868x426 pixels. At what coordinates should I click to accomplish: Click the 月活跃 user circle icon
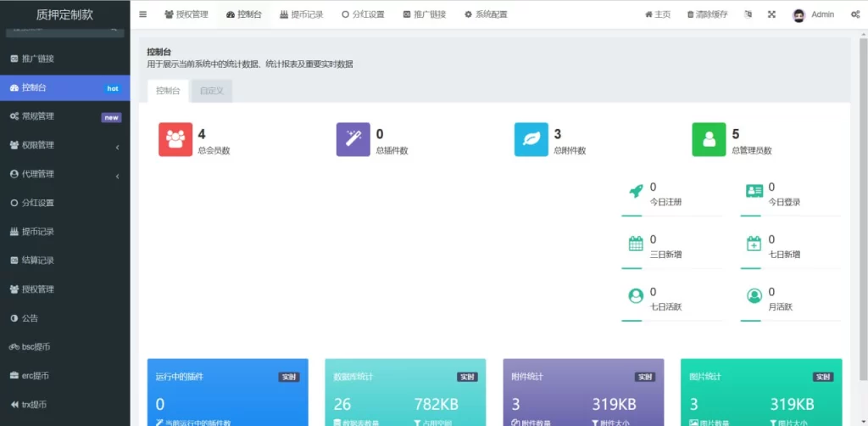click(754, 296)
